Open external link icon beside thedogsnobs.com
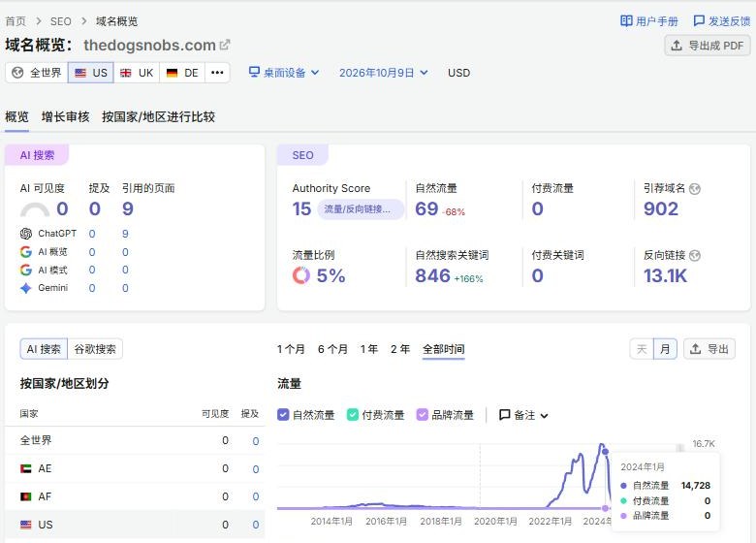Viewport: 756px width, 543px height. click(x=225, y=45)
